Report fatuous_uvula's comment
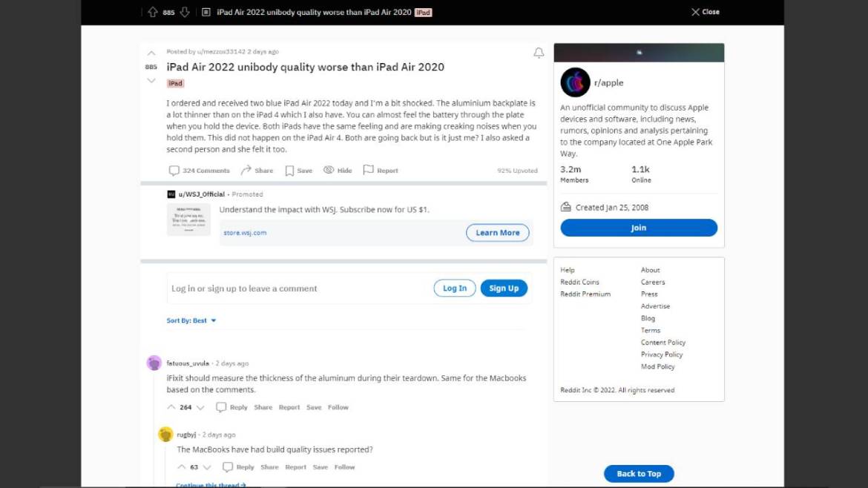This screenshot has height=488, width=868. coord(289,407)
